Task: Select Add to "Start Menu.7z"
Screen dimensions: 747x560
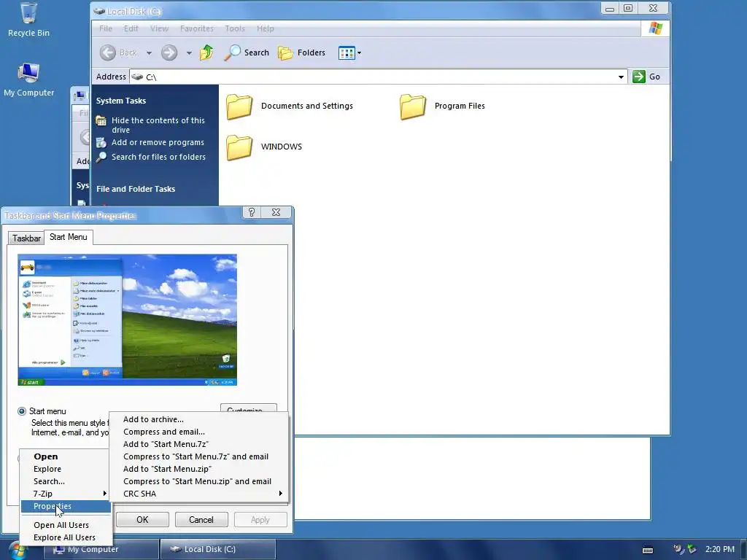Action: coord(198,444)
